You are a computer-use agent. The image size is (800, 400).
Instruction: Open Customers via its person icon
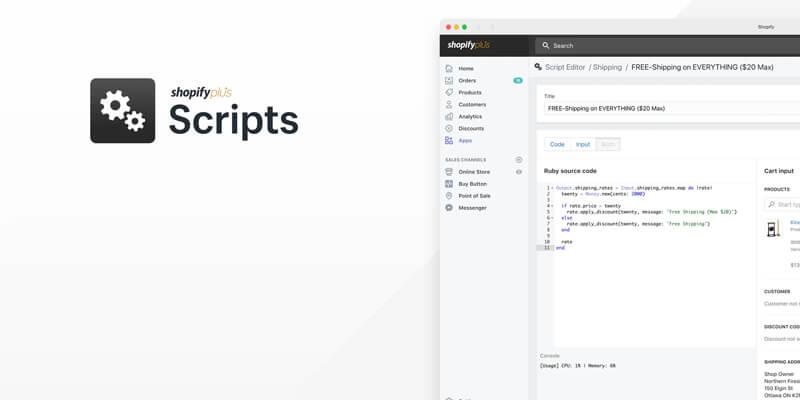pos(449,105)
